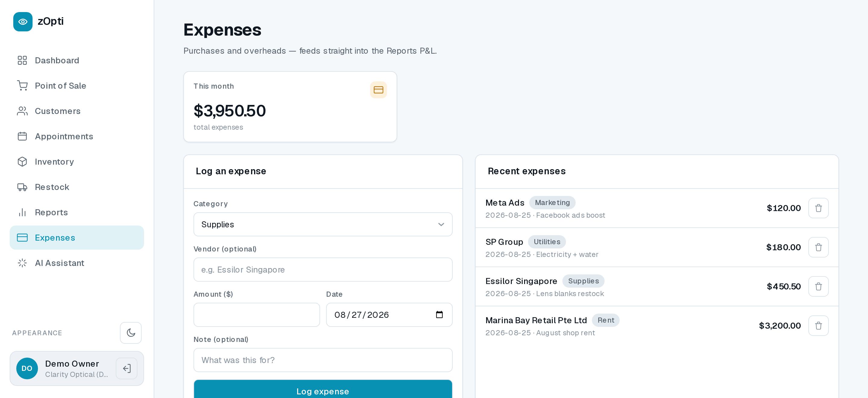Image resolution: width=868 pixels, height=398 pixels.
Task: Select Expenses in the sidebar
Action: pyautogui.click(x=77, y=237)
